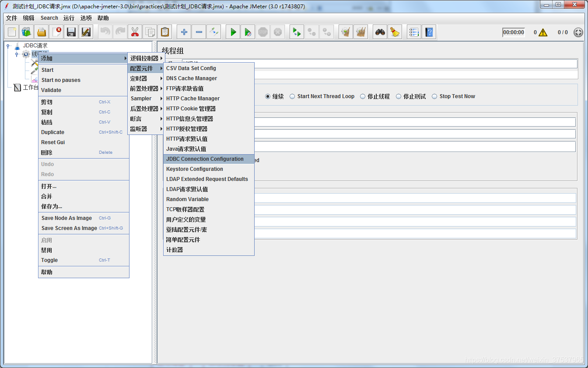Expand the 添加 submenu
The image size is (588, 368).
click(x=84, y=58)
